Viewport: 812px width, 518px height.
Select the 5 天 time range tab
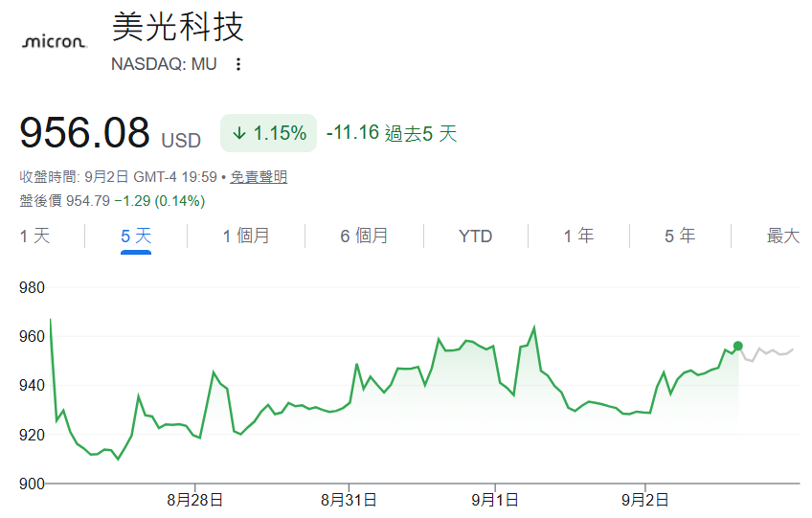[136, 236]
